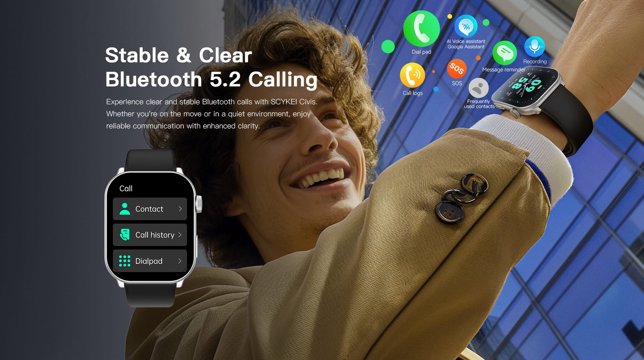Screen dimensions: 644x360
Task: Tap the orange SOS icon
Action: pyautogui.click(x=457, y=69)
